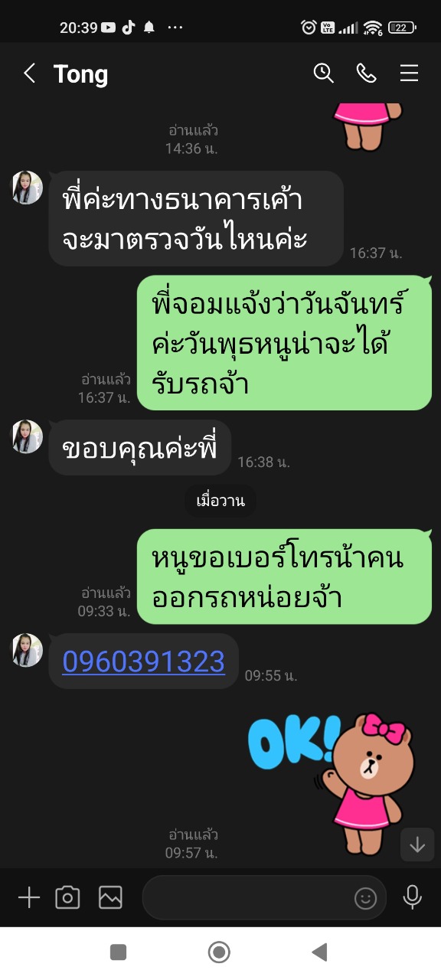This screenshot has height=980, width=441.
Task: Tap the phone number link 0960391323
Action: tap(144, 661)
